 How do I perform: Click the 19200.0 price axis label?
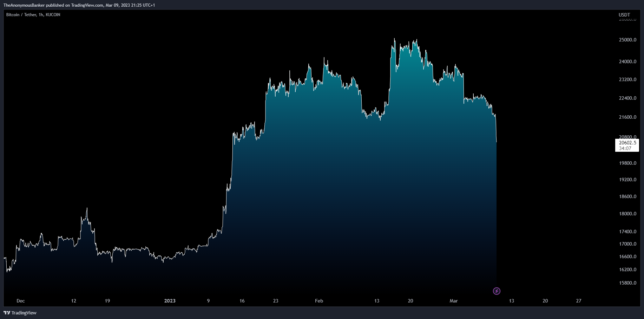627,180
